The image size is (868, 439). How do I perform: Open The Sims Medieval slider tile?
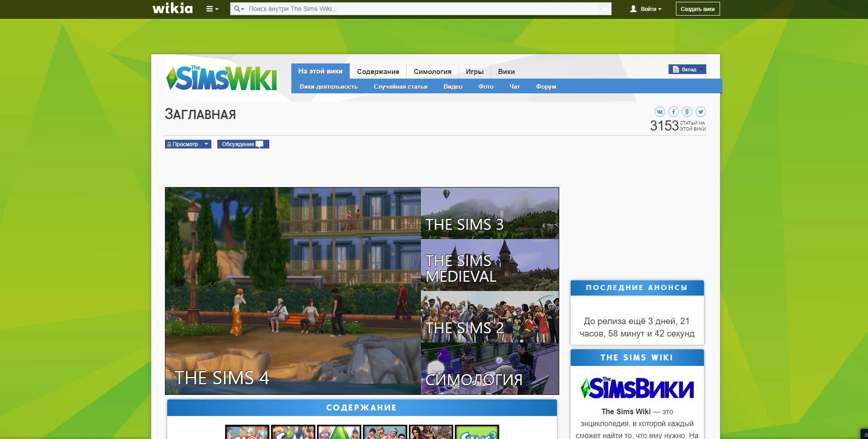point(490,265)
